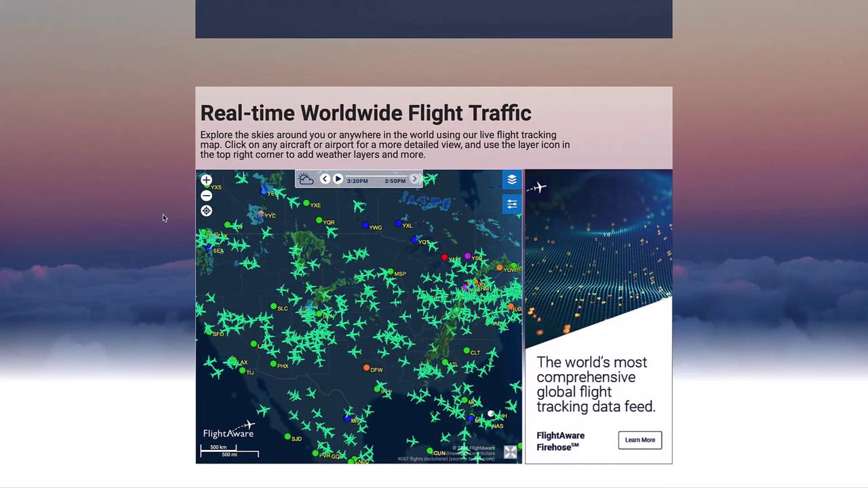The image size is (868, 488).
Task: Select the YQR airport marker
Action: pyautogui.click(x=320, y=220)
